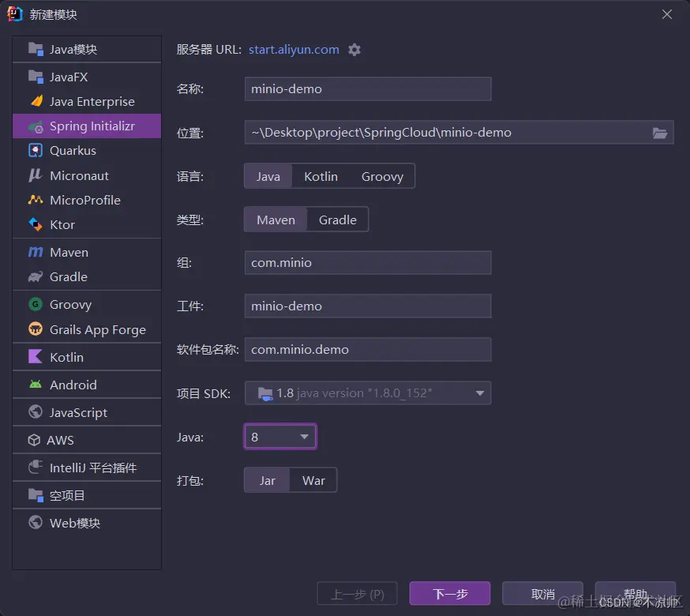Edit the 名称 field minio-demo
Image resolution: width=690 pixels, height=616 pixels.
point(368,89)
